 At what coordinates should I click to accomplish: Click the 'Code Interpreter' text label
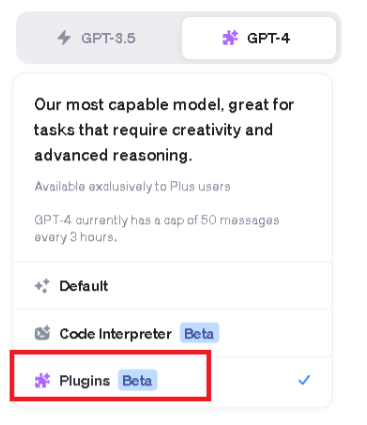(116, 333)
